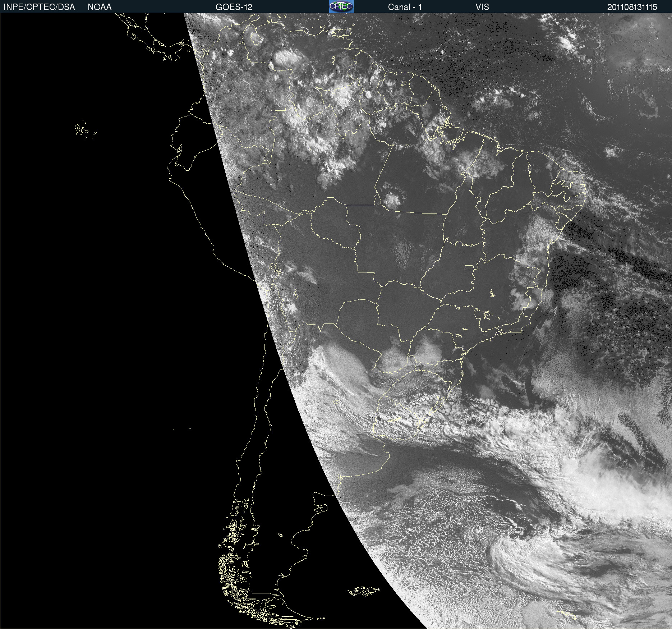Image resolution: width=672 pixels, height=629 pixels.
Task: Click the VIS channel label
Action: click(x=482, y=7)
